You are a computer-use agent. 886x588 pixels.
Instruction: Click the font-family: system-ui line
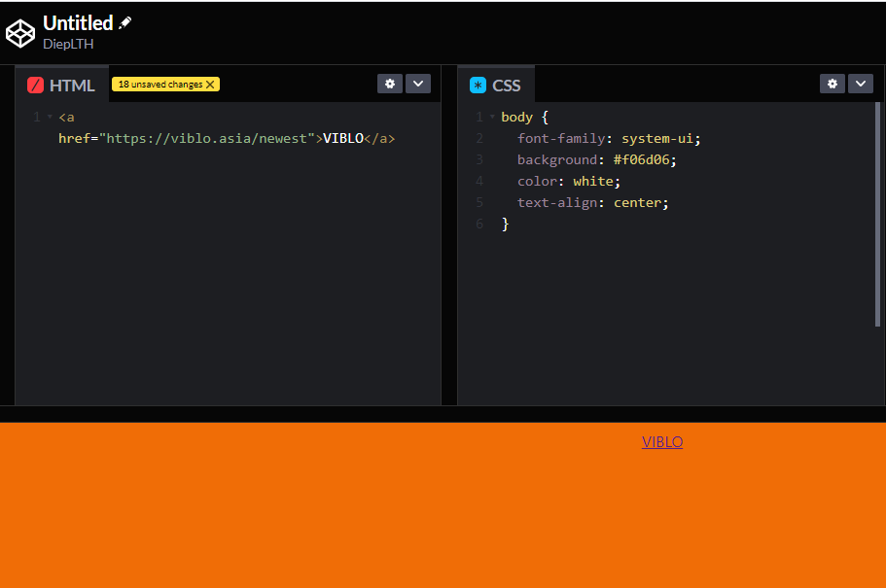click(609, 138)
